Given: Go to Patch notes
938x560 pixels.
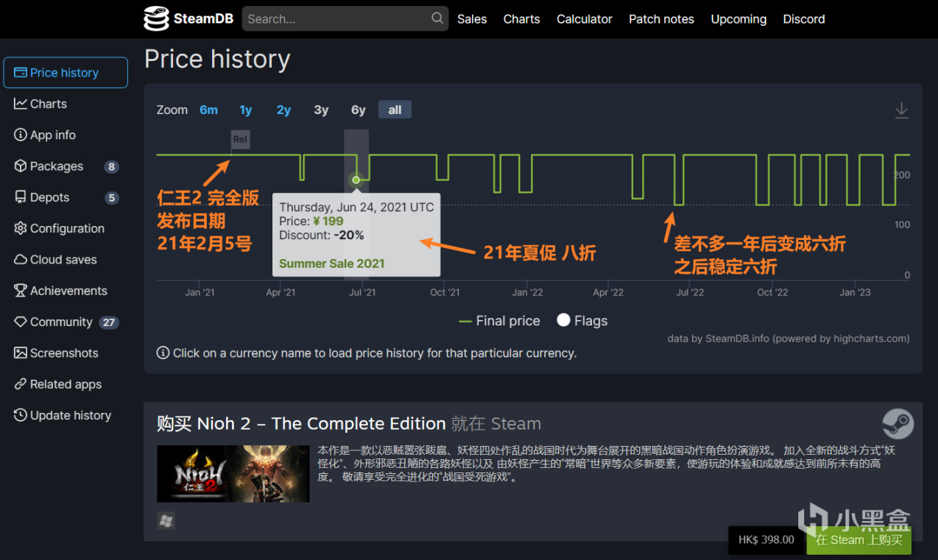Looking at the screenshot, I should 661,19.
